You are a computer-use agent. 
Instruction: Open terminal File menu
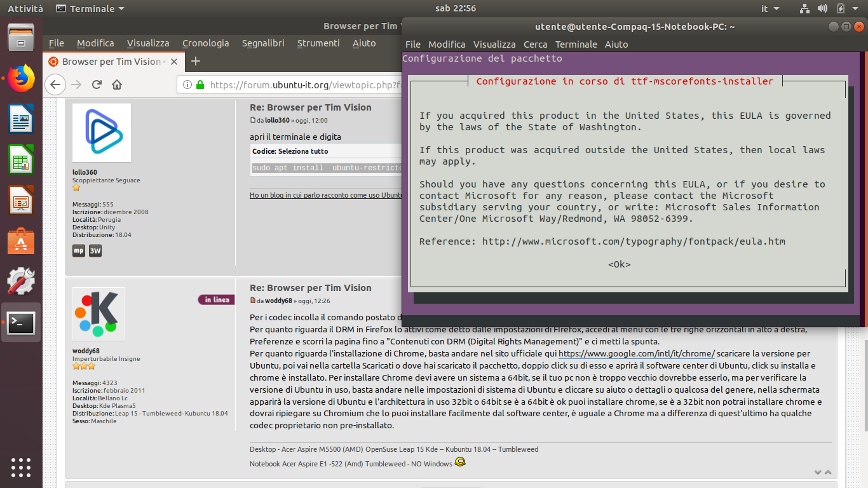(413, 44)
